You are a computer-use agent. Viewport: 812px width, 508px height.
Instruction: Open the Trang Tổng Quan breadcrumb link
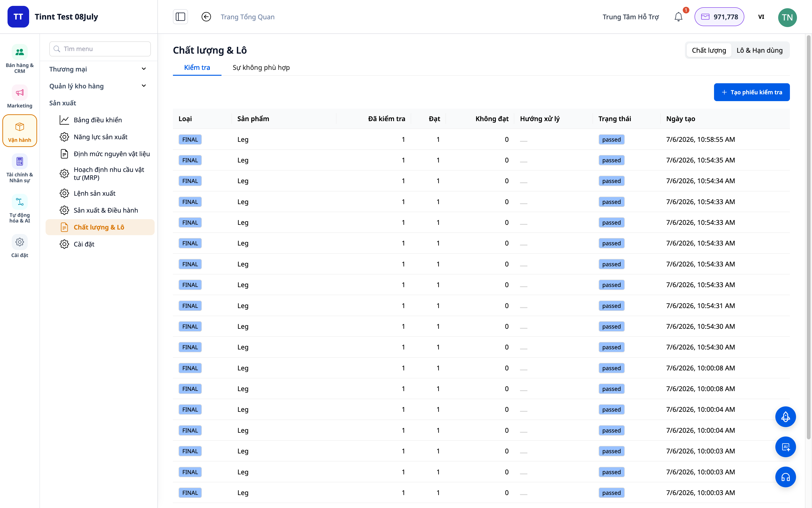(247, 17)
